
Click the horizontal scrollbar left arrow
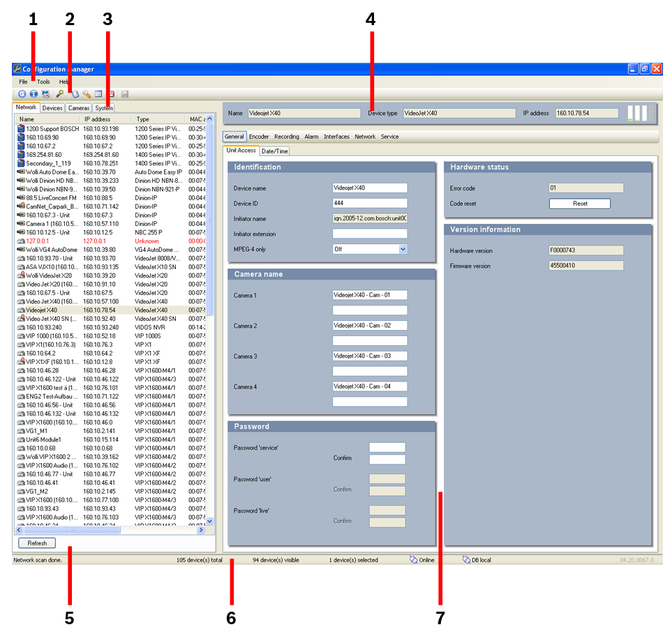click(x=19, y=530)
